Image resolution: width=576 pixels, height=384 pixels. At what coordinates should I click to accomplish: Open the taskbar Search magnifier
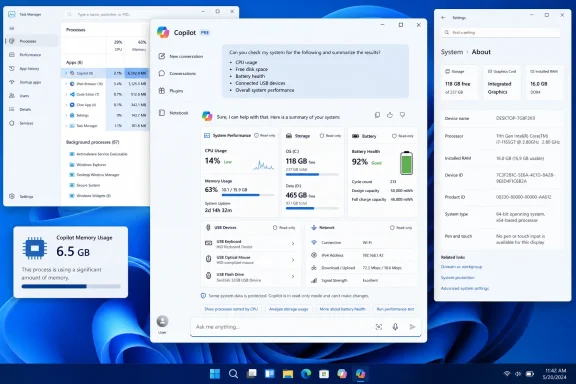(233, 374)
